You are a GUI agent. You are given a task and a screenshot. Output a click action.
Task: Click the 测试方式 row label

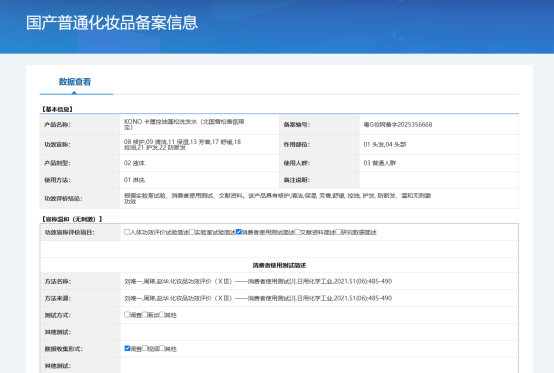coord(58,315)
